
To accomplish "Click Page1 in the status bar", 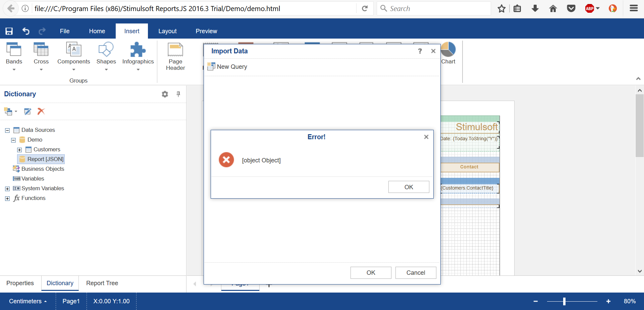I will coord(71,301).
